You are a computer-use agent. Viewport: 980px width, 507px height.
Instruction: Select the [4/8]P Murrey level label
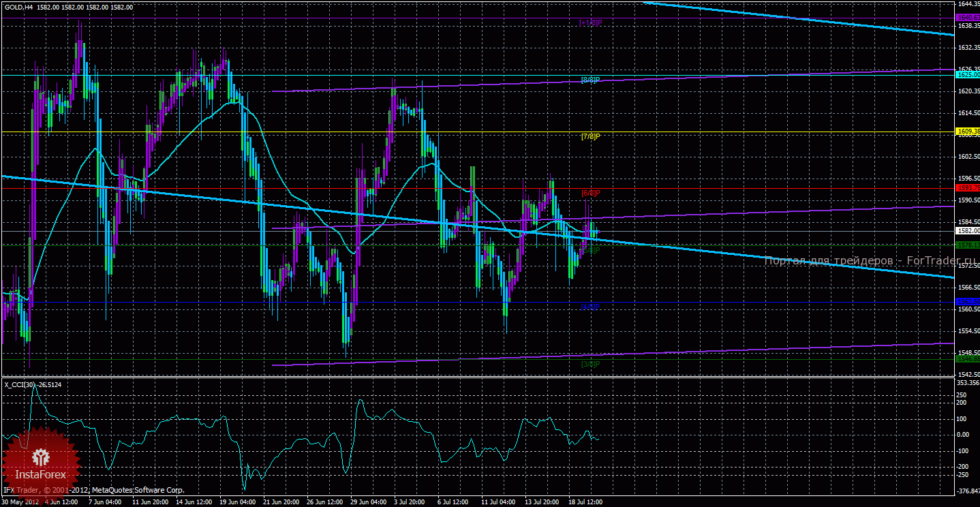click(x=591, y=307)
